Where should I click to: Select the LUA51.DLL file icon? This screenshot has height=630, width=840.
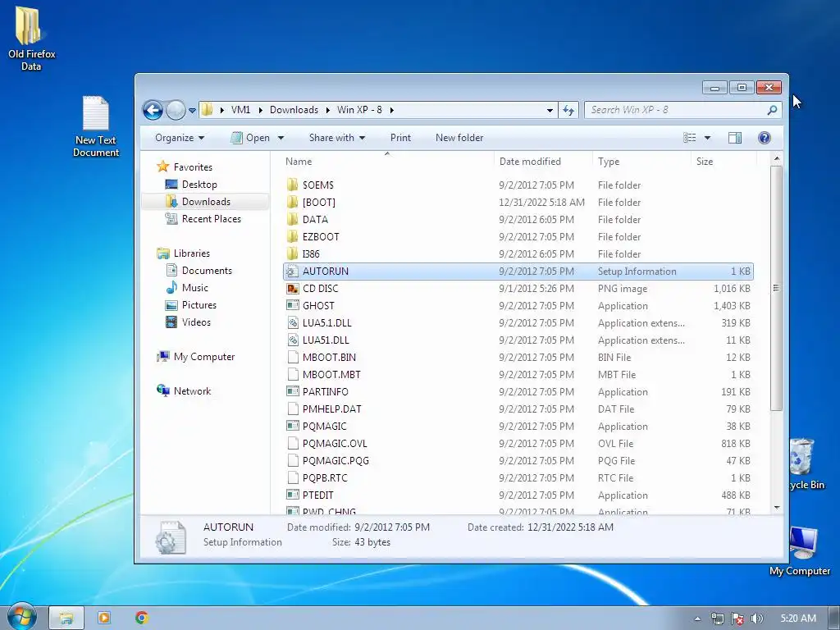(293, 340)
